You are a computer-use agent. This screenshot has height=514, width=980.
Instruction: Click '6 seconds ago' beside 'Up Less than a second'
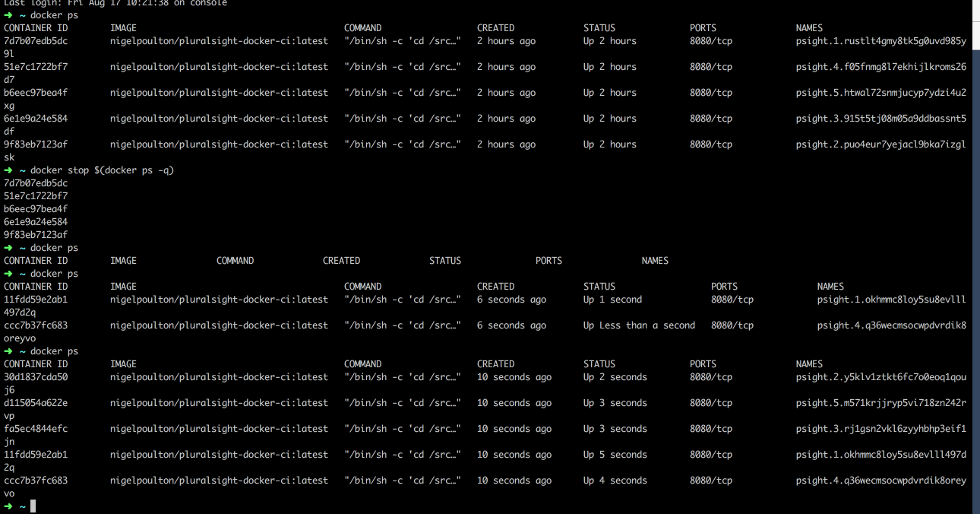click(512, 325)
